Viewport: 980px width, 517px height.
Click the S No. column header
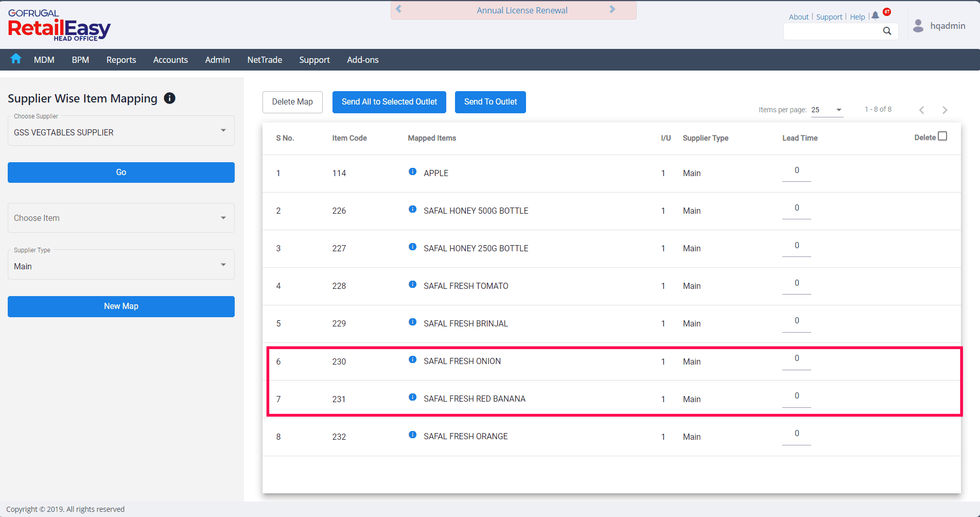pos(285,138)
